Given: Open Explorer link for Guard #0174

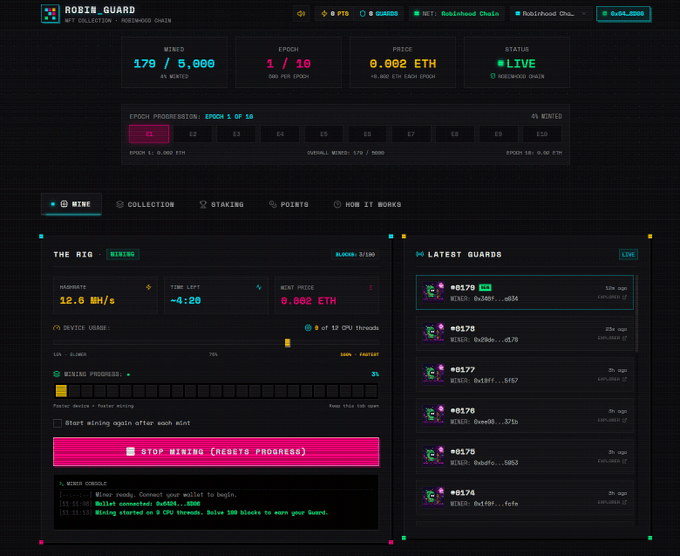Looking at the screenshot, I should pyautogui.click(x=612, y=502).
